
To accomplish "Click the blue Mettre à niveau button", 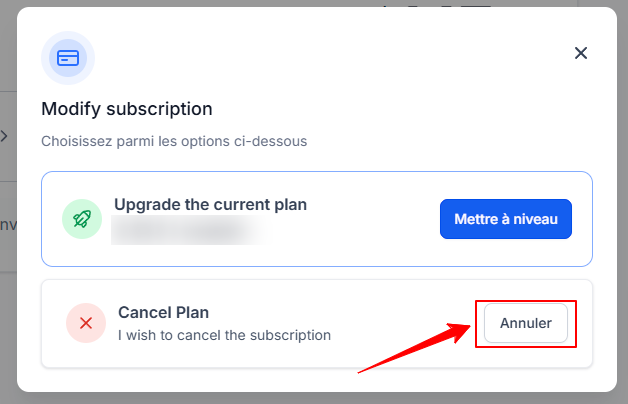I will [x=506, y=219].
